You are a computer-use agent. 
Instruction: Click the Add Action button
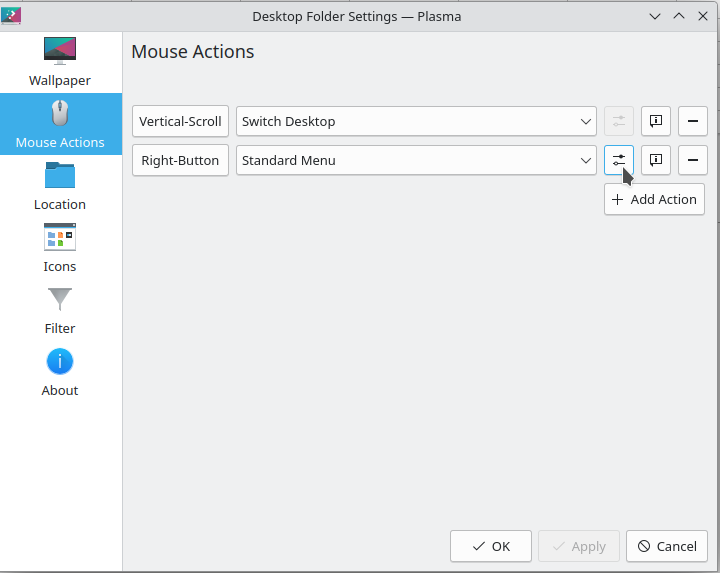coord(654,199)
